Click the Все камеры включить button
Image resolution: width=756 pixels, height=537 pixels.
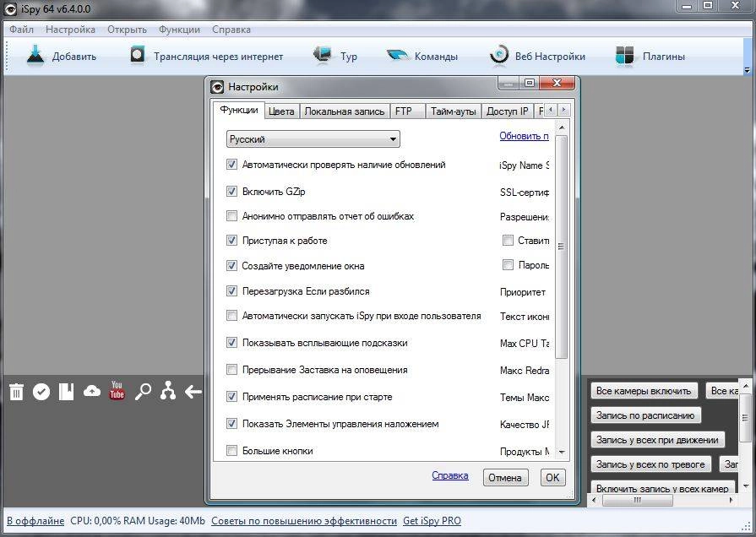pos(644,390)
